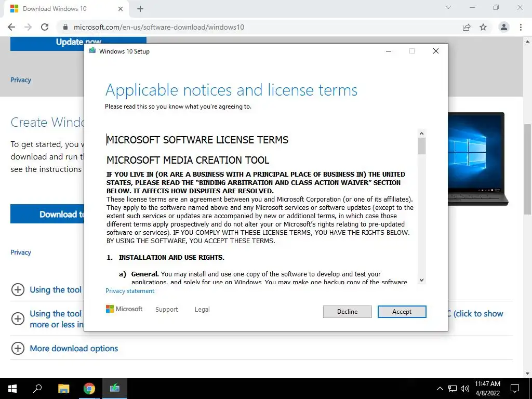Open the lower Privacy link on webpage

(x=21, y=252)
